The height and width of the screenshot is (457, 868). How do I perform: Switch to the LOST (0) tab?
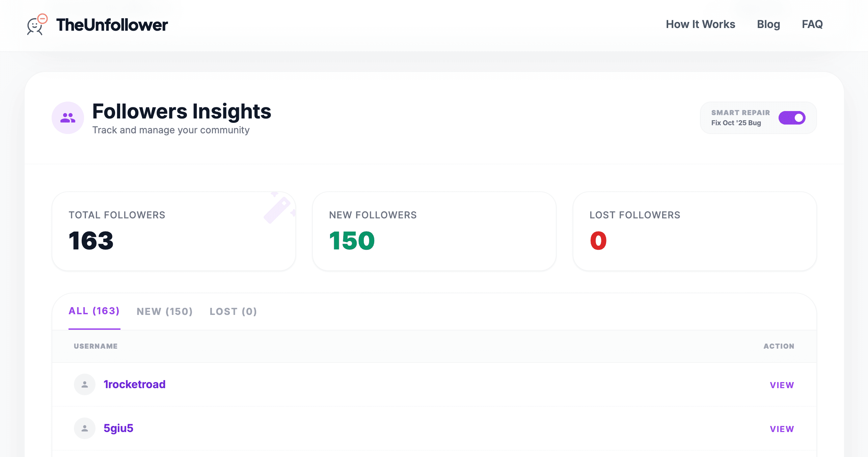[x=233, y=311]
